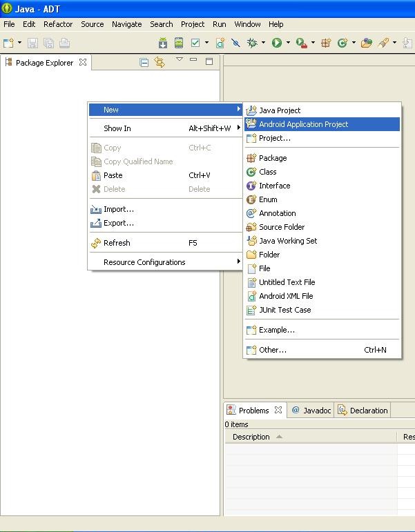This screenshot has width=415, height=532.
Task: Close the Problems tab
Action: coord(278,410)
